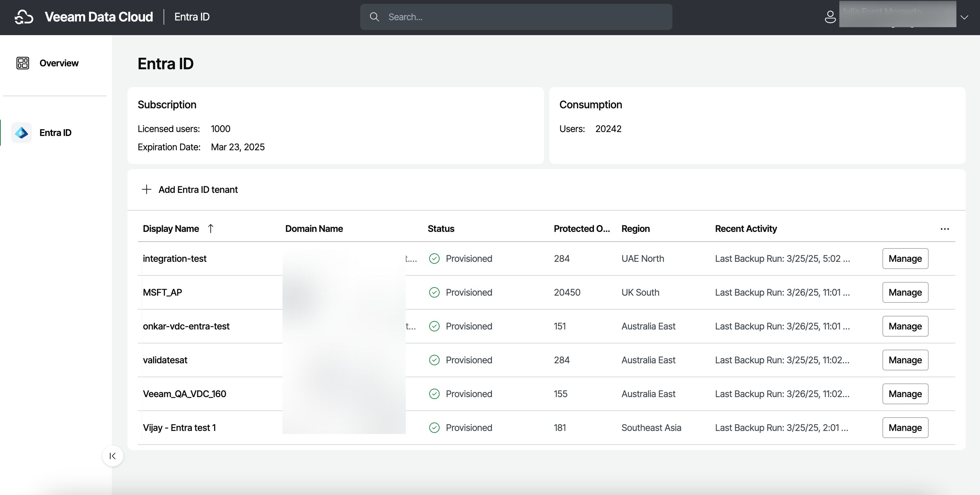
Task: Click the Veeam Data Cloud logo icon
Action: click(24, 17)
